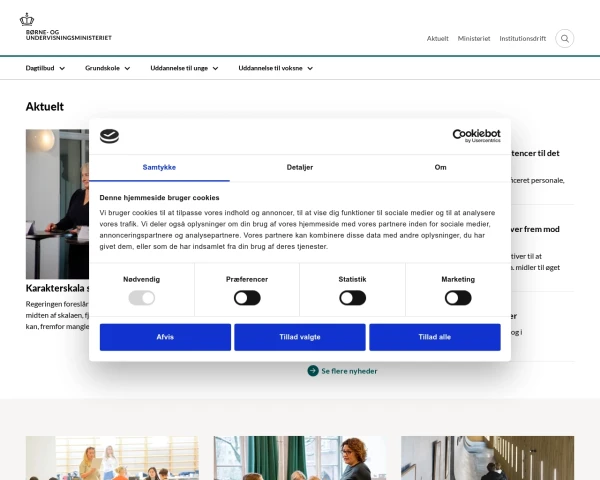
Task: Click the Tillad alle button
Action: point(435,337)
